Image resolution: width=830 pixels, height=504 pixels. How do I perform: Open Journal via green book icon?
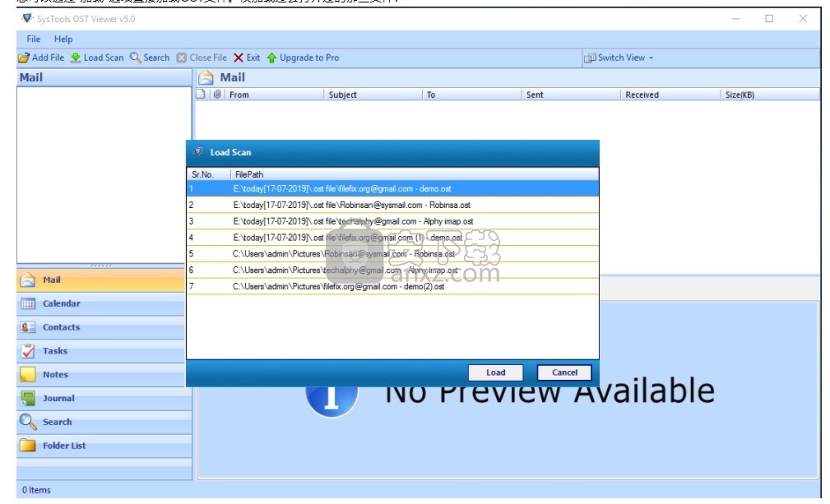click(x=27, y=398)
